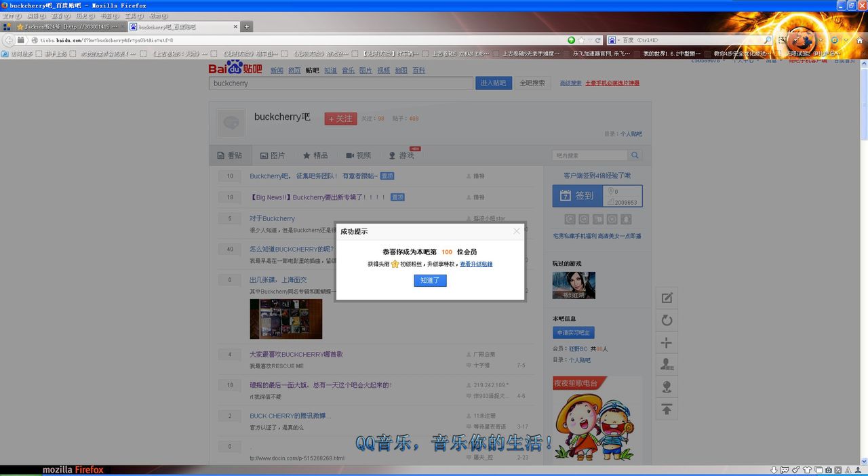Open the write-post pencil icon on the side toolbar
This screenshot has width=868, height=476.
pos(667,298)
